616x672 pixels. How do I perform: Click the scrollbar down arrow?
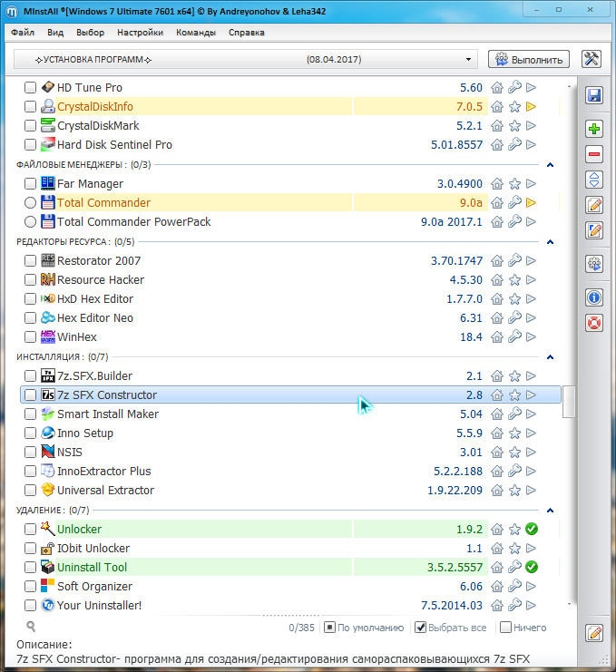[569, 604]
